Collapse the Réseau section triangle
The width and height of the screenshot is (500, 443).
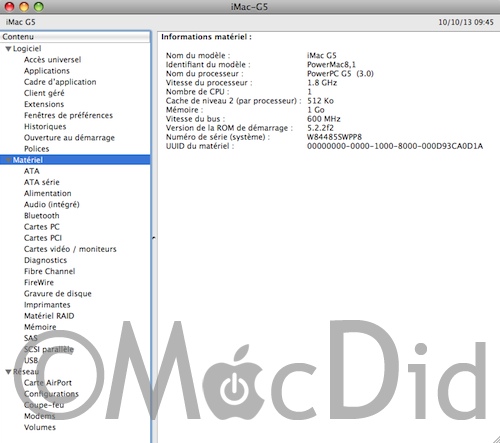point(9,372)
